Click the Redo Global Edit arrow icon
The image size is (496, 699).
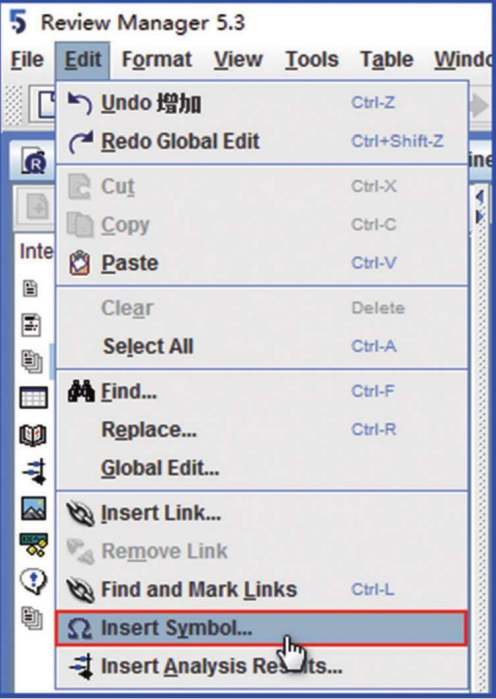(81, 142)
